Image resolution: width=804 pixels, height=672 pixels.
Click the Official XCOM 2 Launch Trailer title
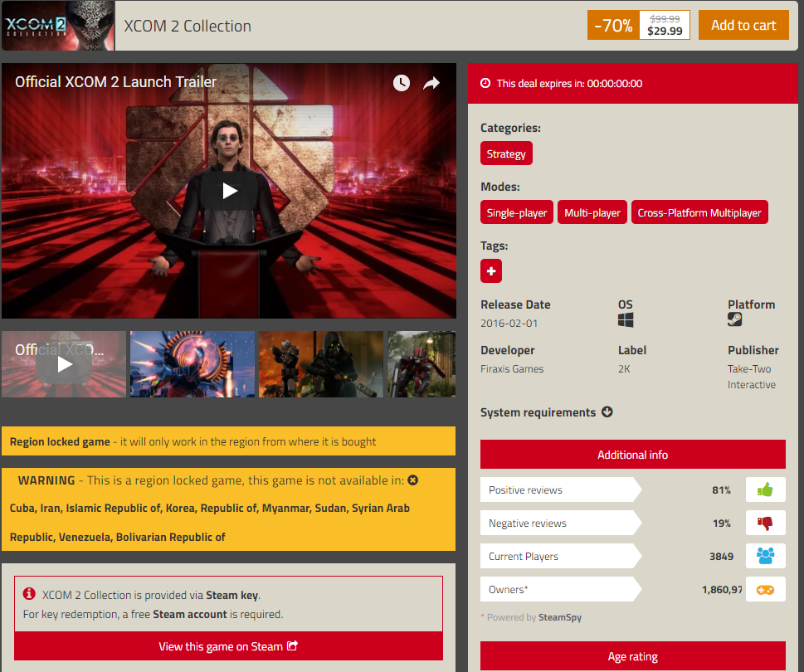(x=116, y=82)
